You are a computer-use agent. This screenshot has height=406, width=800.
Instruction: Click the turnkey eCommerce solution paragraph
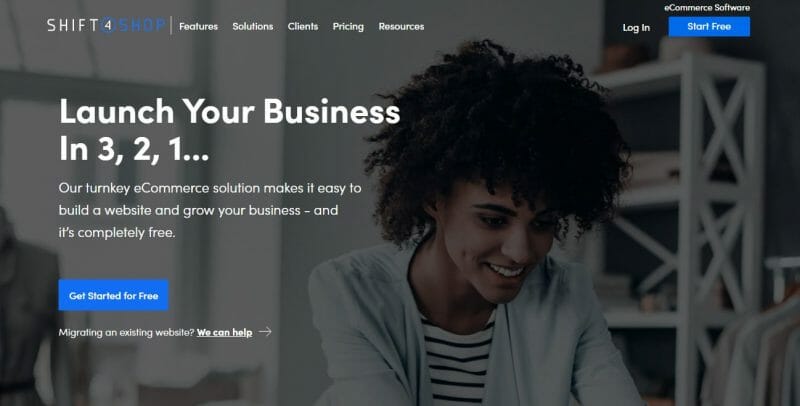(x=210, y=210)
